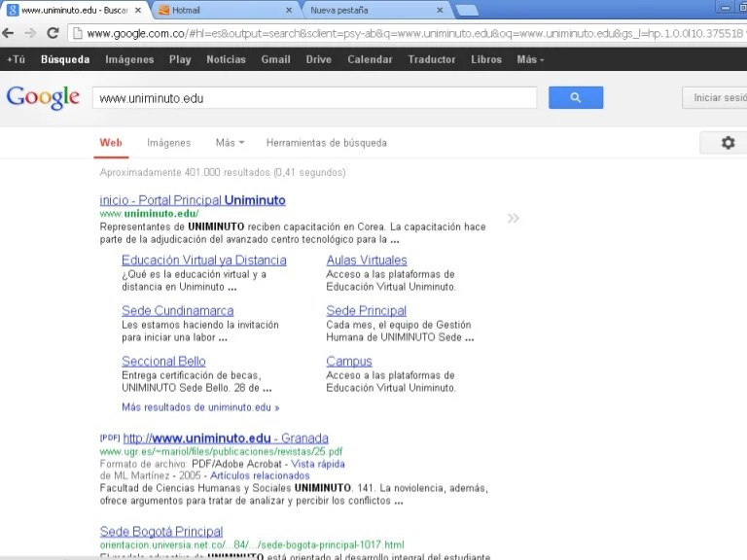Reload the page with the refresh icon

coord(53,33)
